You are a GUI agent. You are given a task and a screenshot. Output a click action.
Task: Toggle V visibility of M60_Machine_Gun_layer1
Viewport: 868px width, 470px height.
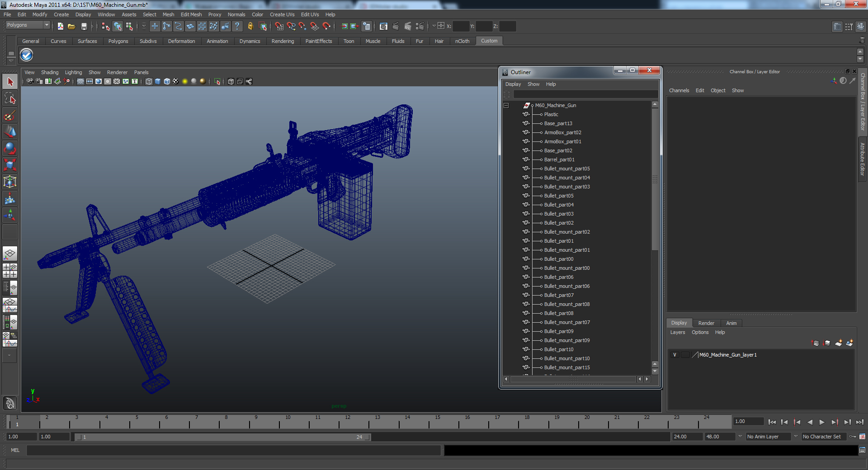pyautogui.click(x=675, y=355)
